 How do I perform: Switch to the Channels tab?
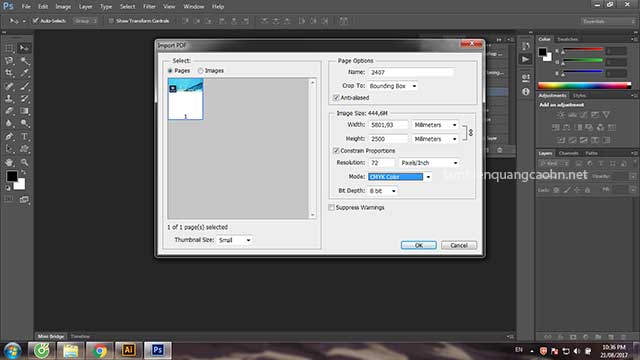(x=569, y=153)
